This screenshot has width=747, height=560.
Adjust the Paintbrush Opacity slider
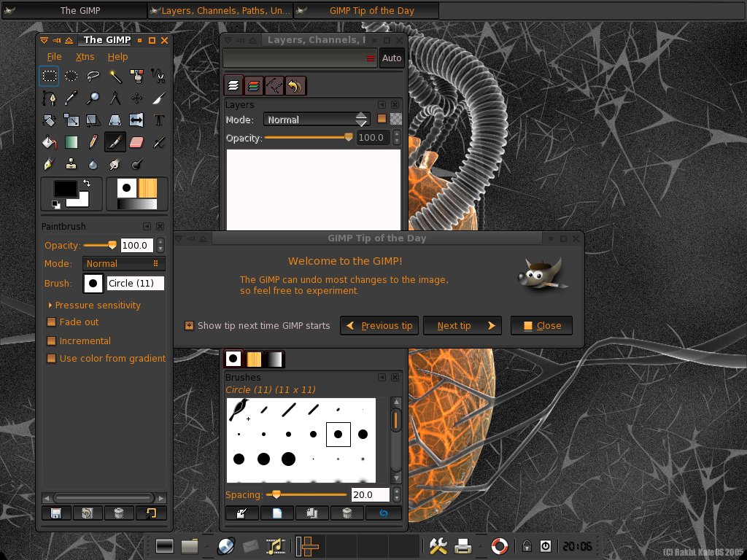tap(100, 245)
